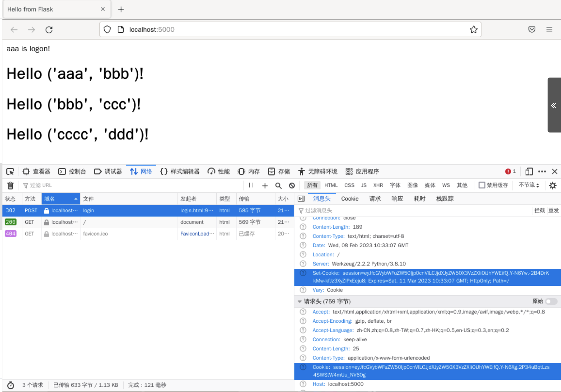
Task: Open the Firefox hamburger menu
Action: coord(549,30)
